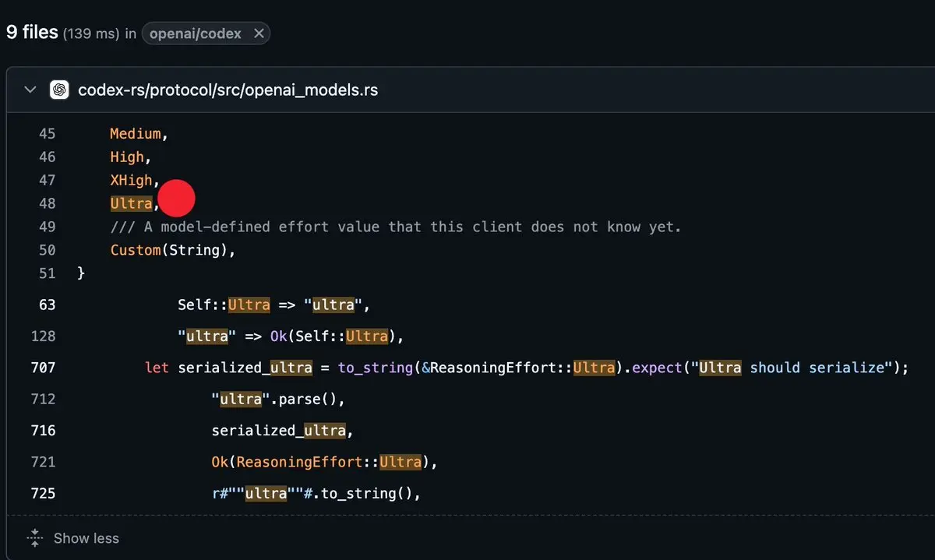Screen dimensions: 935x560
Task: Click 'serialized_ultra,' on line 716
Action: point(283,431)
